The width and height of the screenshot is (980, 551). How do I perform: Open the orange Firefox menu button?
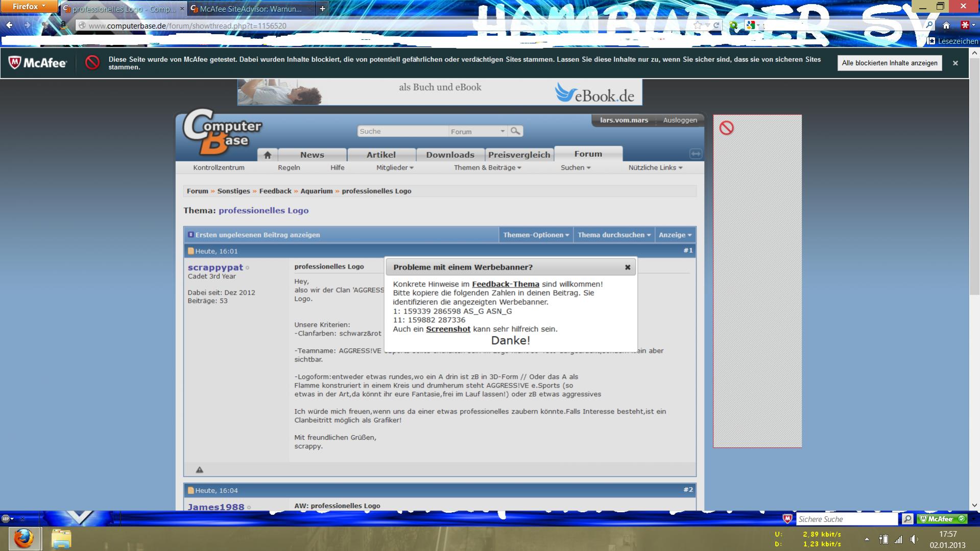click(x=29, y=7)
